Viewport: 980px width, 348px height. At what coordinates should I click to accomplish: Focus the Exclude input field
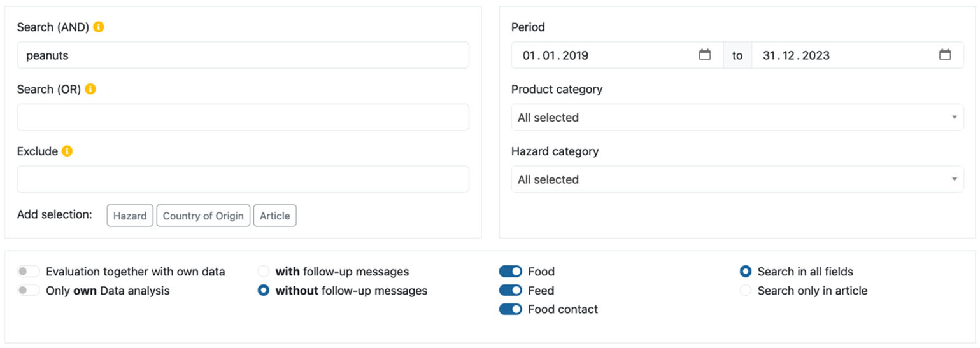pos(243,179)
